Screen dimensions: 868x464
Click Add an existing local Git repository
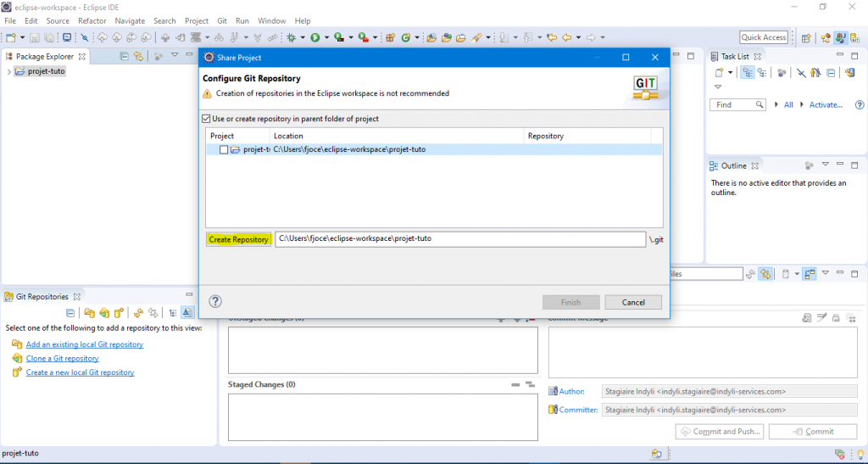coord(84,344)
